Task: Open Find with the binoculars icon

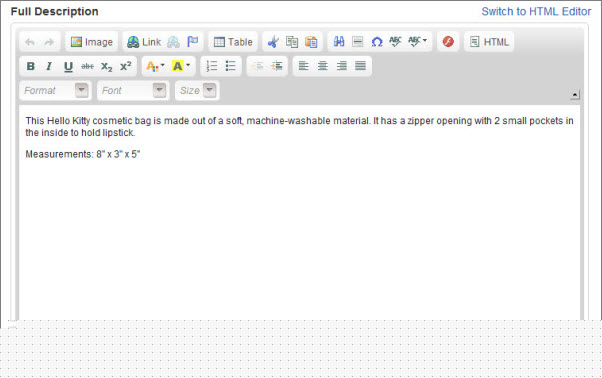Action: point(339,41)
